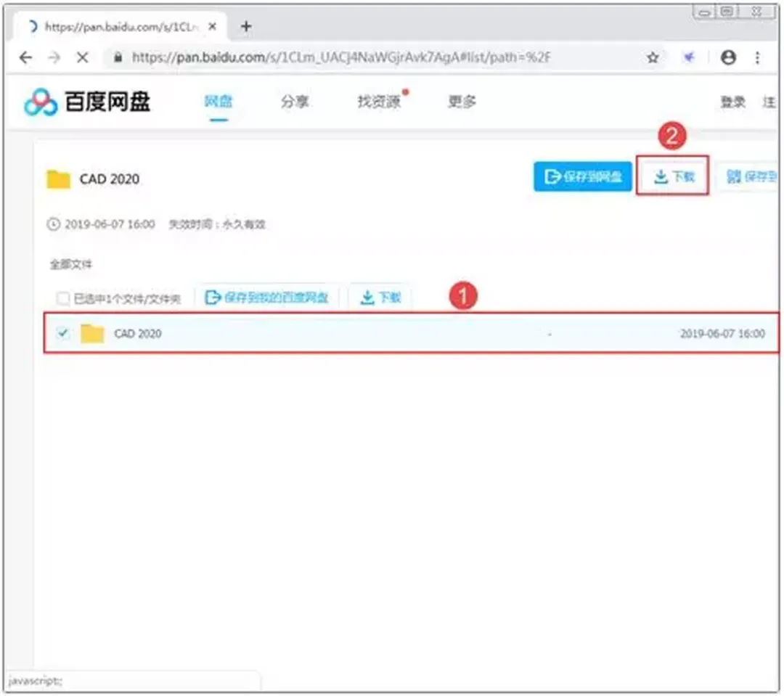Uncheck the CAD 2020 folder checkbox
The height and width of the screenshot is (696, 784).
click(x=63, y=332)
